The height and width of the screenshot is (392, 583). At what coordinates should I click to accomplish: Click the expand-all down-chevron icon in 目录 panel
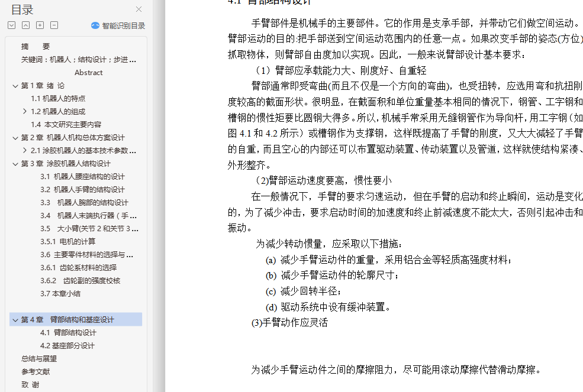point(11,25)
